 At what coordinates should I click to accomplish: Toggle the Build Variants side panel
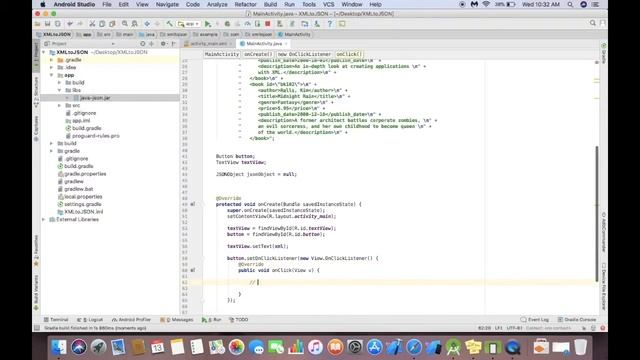(x=36, y=293)
